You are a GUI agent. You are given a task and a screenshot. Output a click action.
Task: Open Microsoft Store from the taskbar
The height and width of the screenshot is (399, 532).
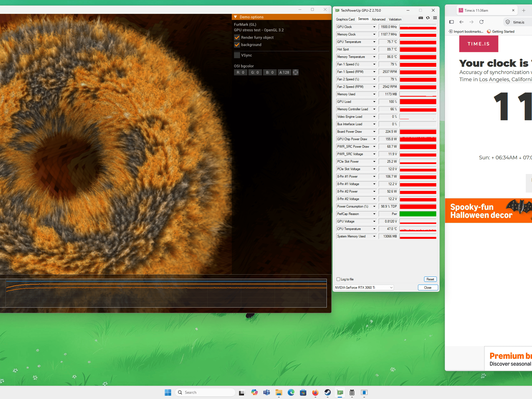[303, 392]
